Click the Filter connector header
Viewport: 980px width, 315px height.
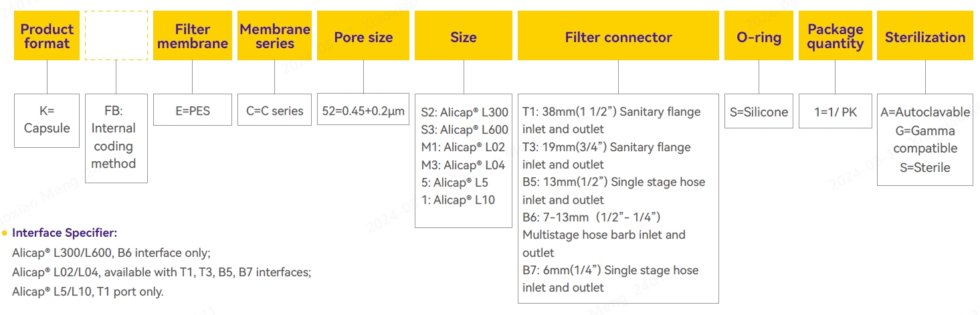[618, 37]
